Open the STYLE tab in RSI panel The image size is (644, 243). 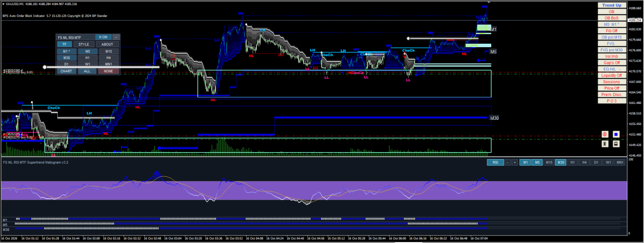tap(83, 44)
